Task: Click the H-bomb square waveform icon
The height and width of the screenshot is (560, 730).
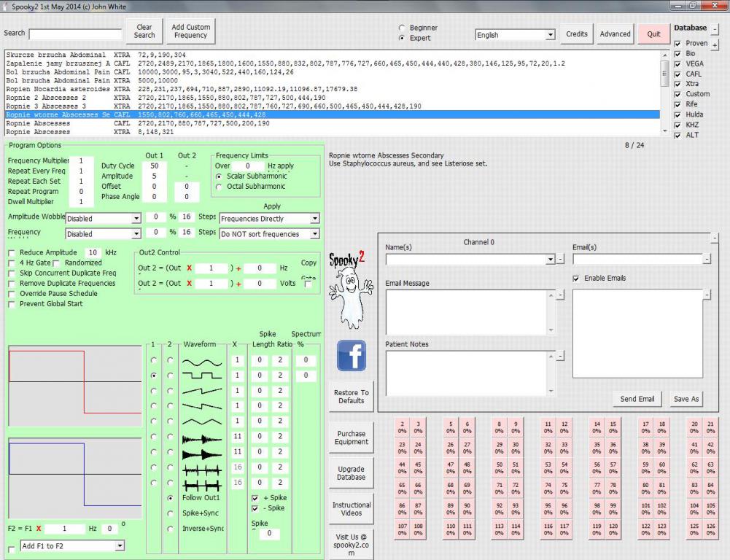Action: (201, 486)
